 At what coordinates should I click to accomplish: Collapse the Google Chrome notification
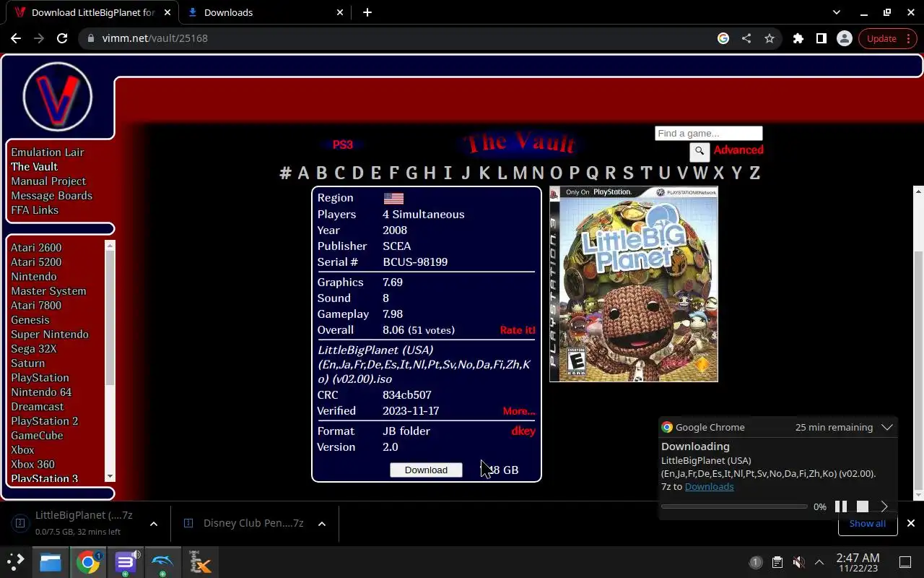click(x=887, y=427)
